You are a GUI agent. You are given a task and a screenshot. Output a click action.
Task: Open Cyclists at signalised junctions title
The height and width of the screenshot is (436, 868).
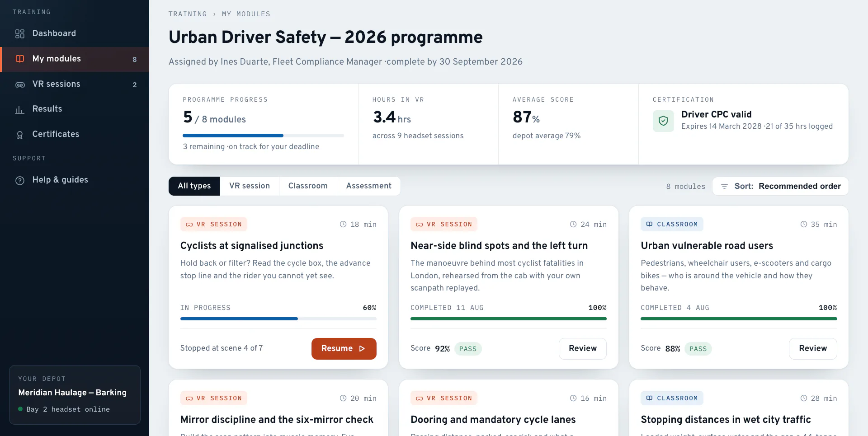(x=252, y=246)
